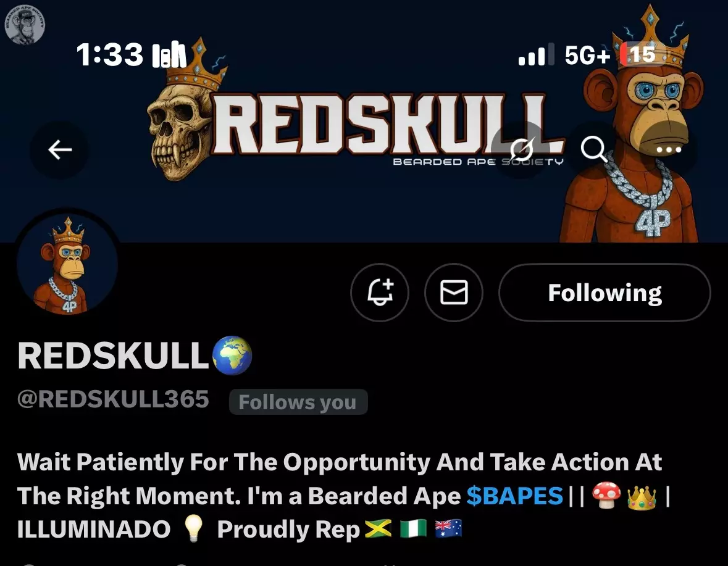Tap the 1:33 clock in status bar

(x=109, y=55)
